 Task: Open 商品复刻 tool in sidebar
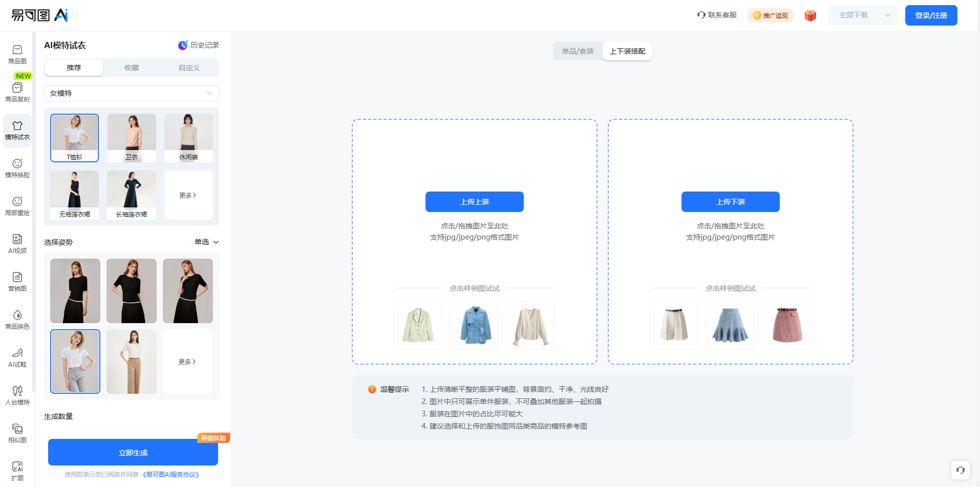17,92
